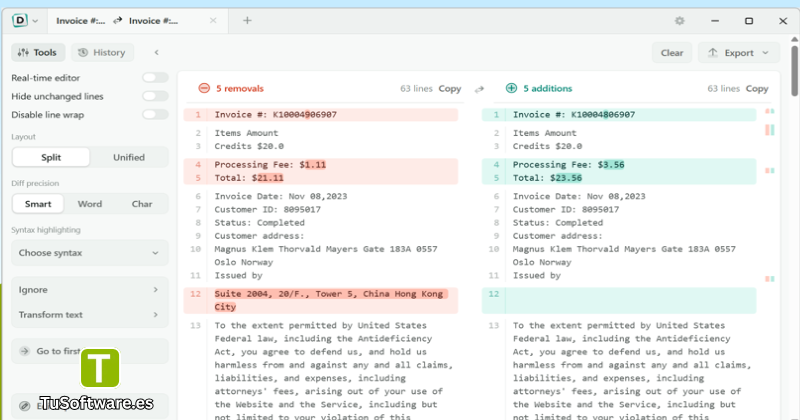Open the Export dropdown
Viewport: 800px width, 420px height.
point(739,53)
